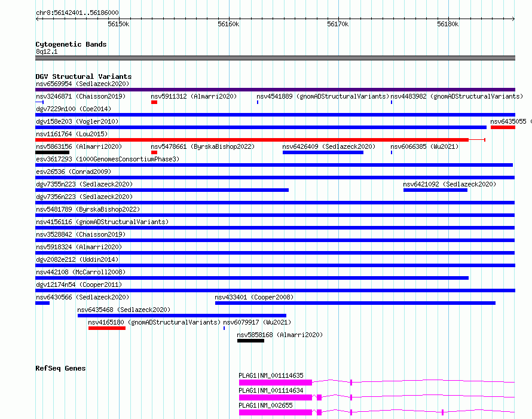The width and height of the screenshot is (532, 419).
Task: Select the nsv442108 (McCarroll2008) label
Action: click(x=81, y=272)
